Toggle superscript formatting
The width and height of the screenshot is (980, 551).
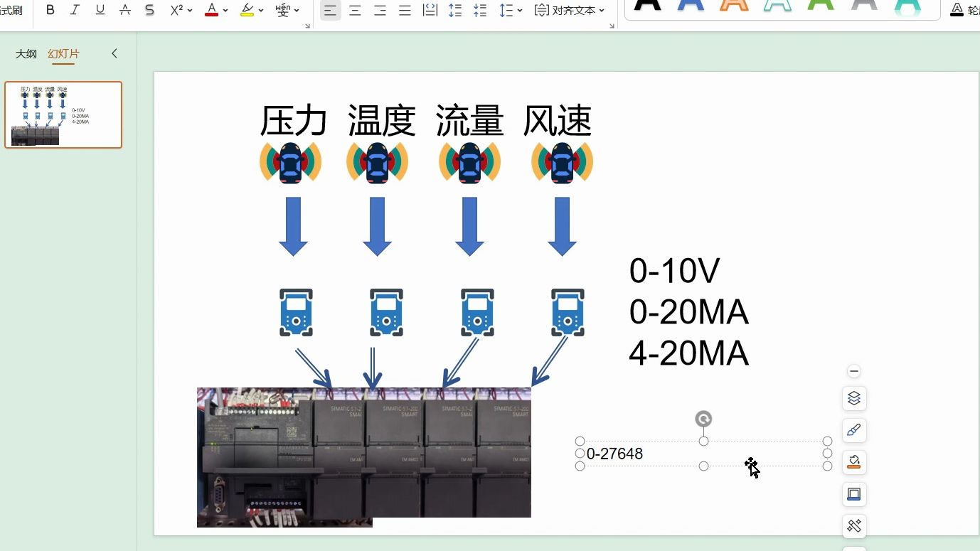click(176, 9)
